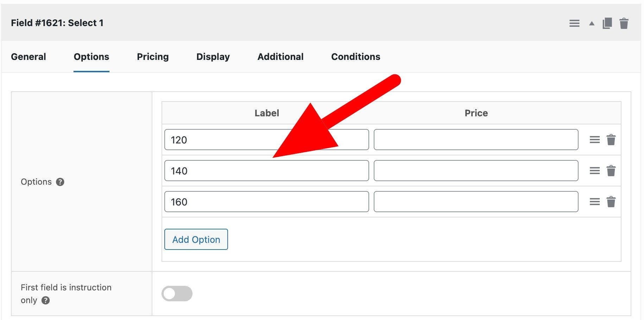Click the drag handle icon in the field header
644x320 pixels.
(574, 23)
